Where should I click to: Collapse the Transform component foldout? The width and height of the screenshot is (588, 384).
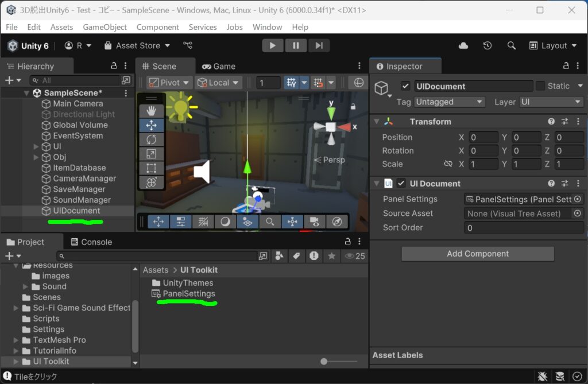[x=377, y=121]
